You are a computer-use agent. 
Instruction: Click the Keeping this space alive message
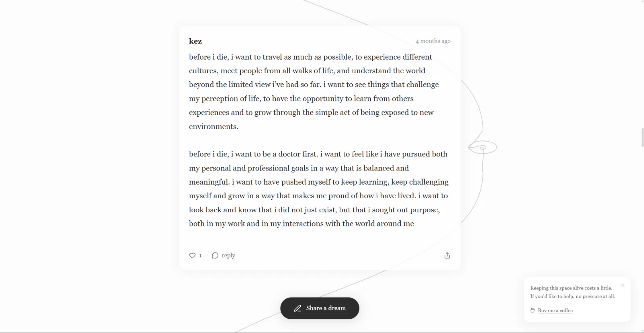coord(573,292)
